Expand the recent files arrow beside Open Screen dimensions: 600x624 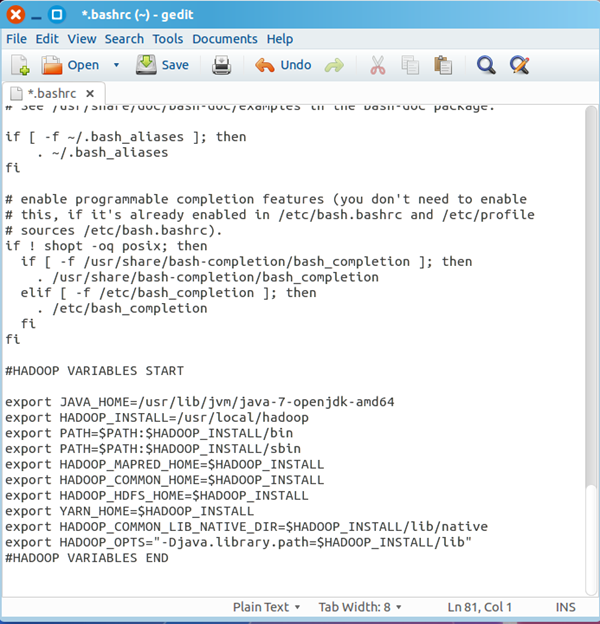click(x=116, y=65)
